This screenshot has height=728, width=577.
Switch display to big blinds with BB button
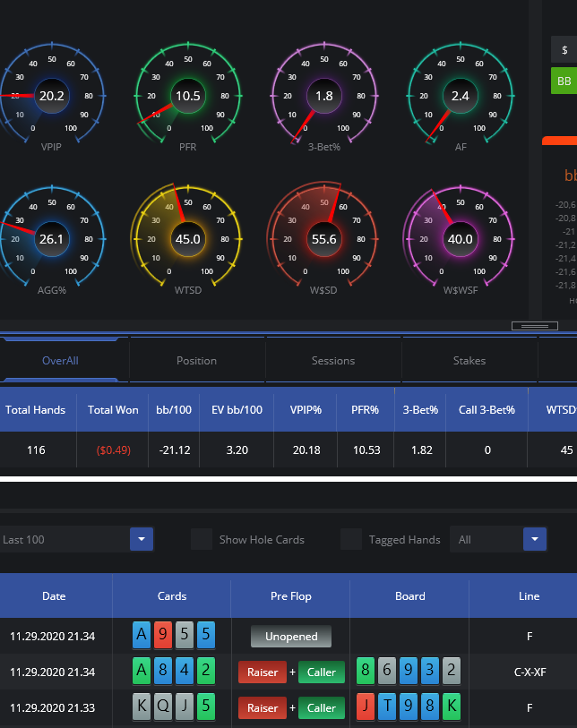(564, 81)
